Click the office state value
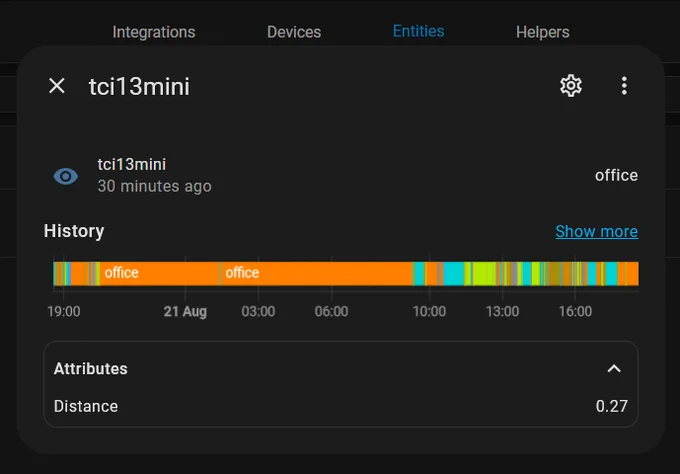Image resolution: width=680 pixels, height=474 pixels. pyautogui.click(x=616, y=176)
